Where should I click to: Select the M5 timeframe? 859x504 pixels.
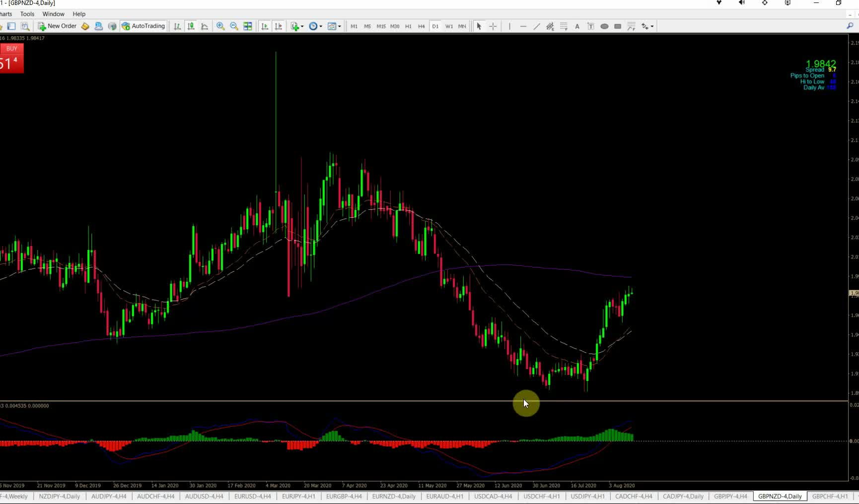click(x=367, y=26)
